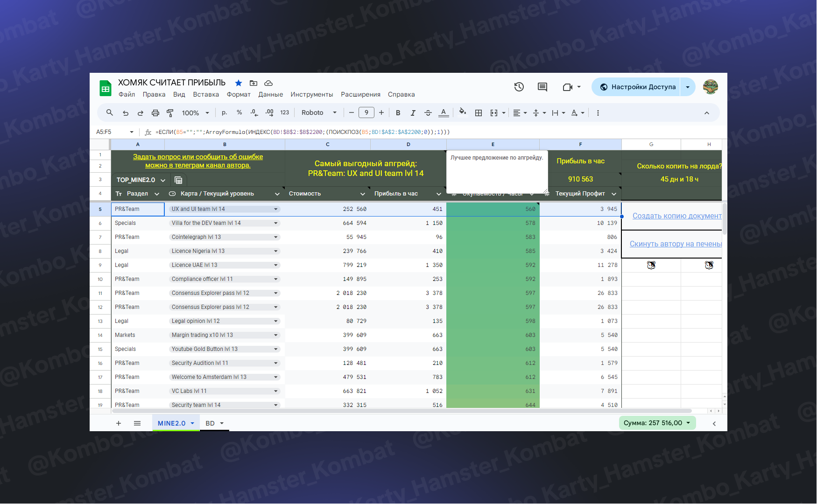Open the Roboto font dropdown
The image size is (817, 504).
[x=319, y=113]
